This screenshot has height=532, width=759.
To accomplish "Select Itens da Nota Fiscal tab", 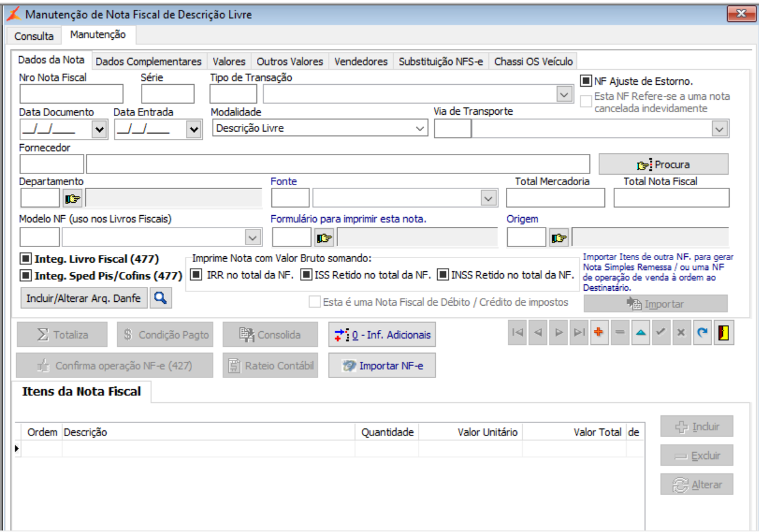I will coord(82,392).
